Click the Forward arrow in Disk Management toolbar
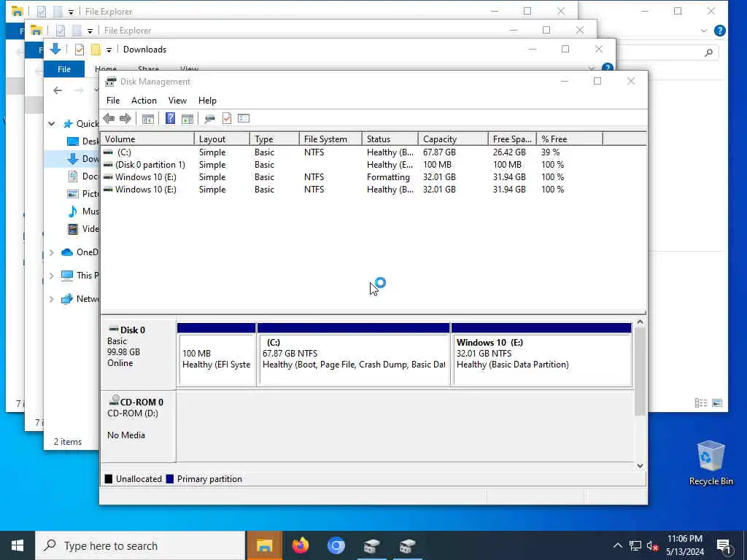 pos(125,119)
